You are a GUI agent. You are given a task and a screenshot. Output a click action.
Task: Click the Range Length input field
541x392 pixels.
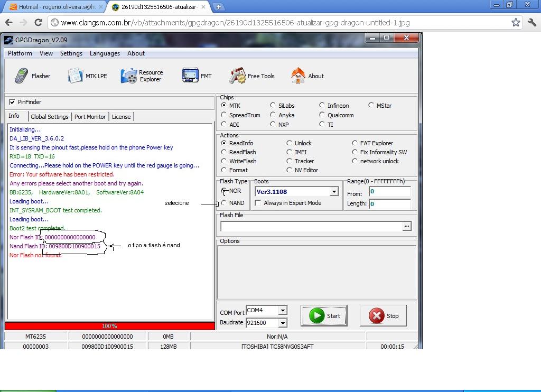(x=390, y=203)
